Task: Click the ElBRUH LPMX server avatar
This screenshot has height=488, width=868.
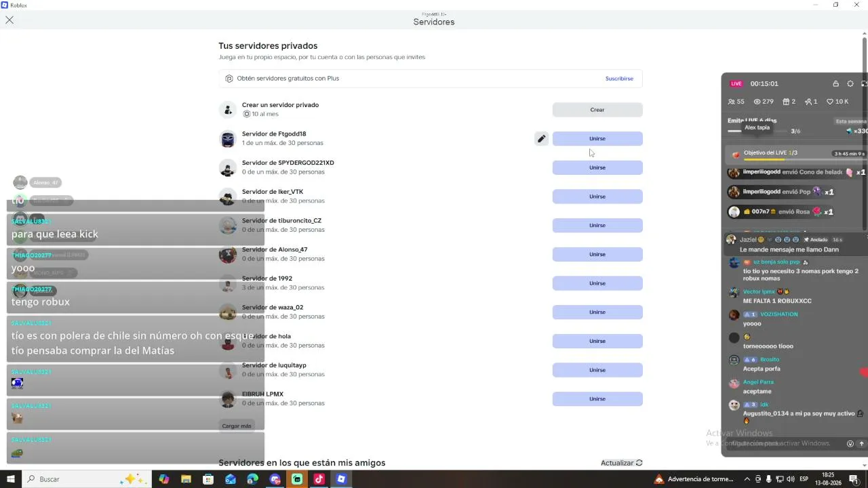Action: (228, 399)
